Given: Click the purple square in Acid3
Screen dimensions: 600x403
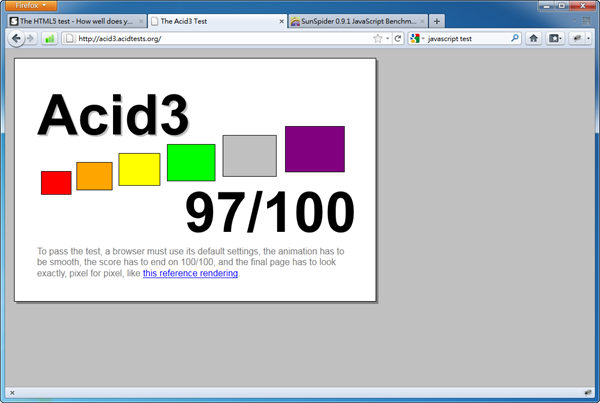Looking at the screenshot, I should (314, 149).
